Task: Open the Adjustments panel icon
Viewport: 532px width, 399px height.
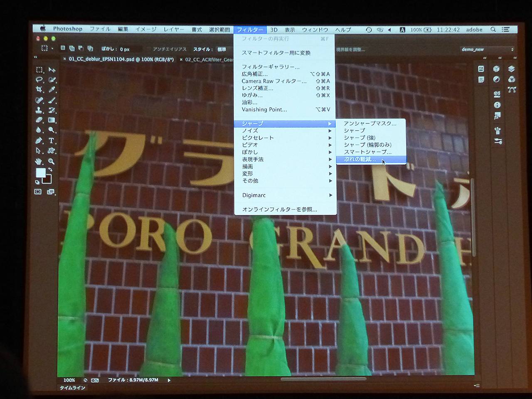Action: point(497,79)
